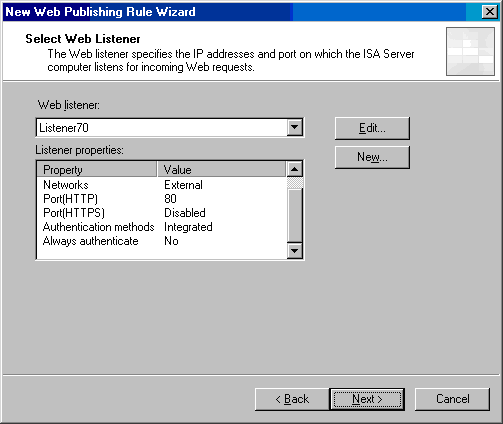Cancel the publishing rule wizard

[452, 399]
